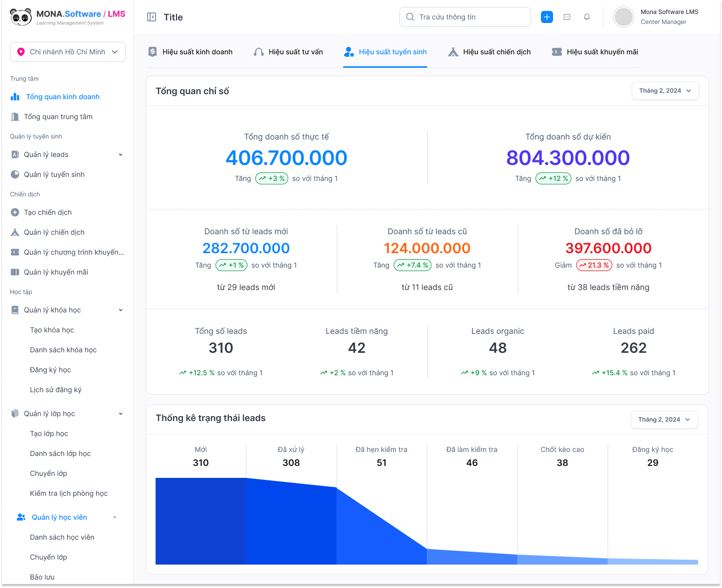Click the tent icon of Quản lý chiến dịch
The width and height of the screenshot is (722, 588).
pyautogui.click(x=15, y=232)
